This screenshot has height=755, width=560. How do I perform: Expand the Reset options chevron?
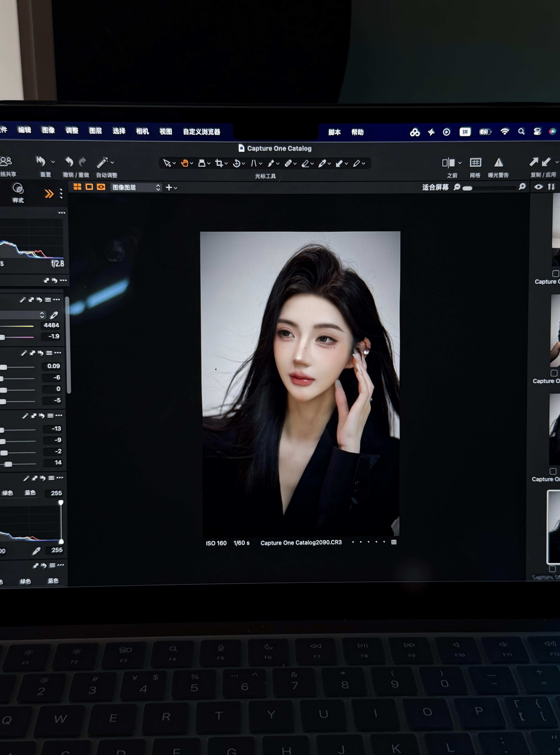click(x=53, y=162)
